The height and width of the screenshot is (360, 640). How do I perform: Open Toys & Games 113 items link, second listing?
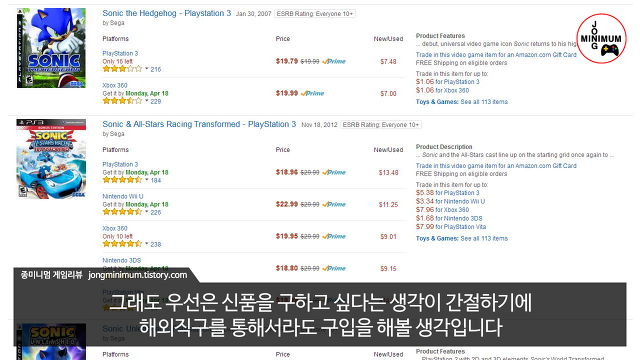coord(462,238)
